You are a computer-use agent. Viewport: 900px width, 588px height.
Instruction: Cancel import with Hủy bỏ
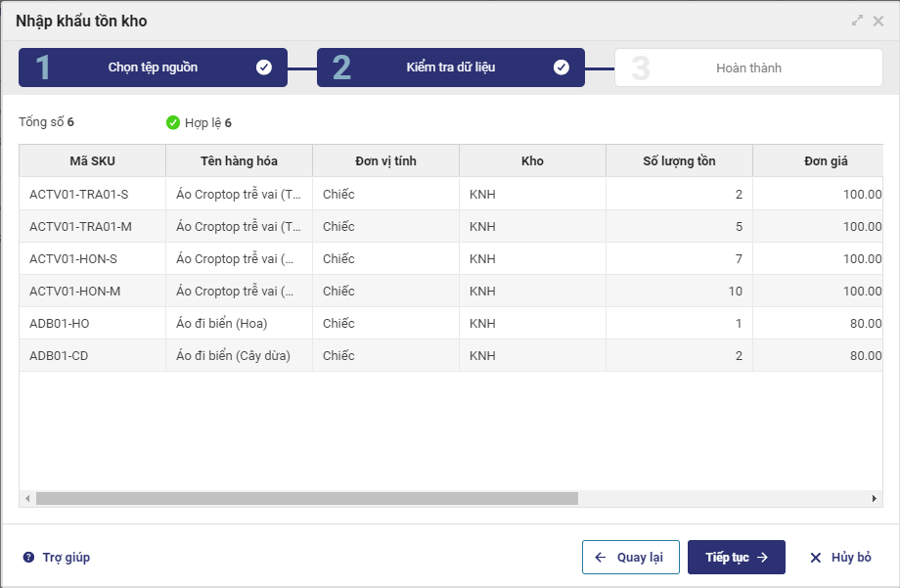coord(840,557)
